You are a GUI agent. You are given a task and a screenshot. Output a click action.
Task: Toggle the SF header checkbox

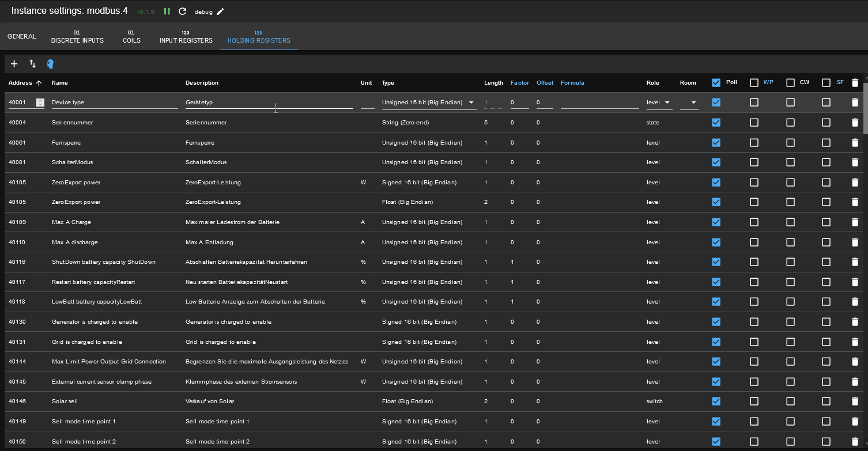coord(826,83)
